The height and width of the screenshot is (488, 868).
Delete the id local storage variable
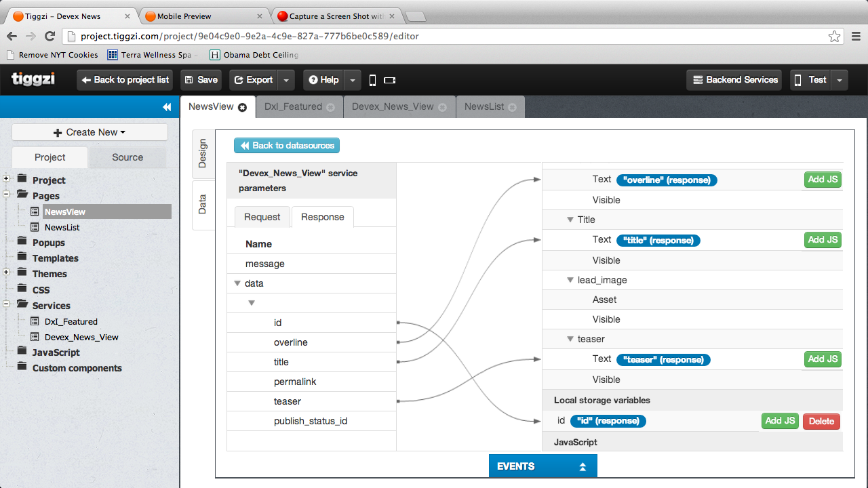(x=821, y=421)
